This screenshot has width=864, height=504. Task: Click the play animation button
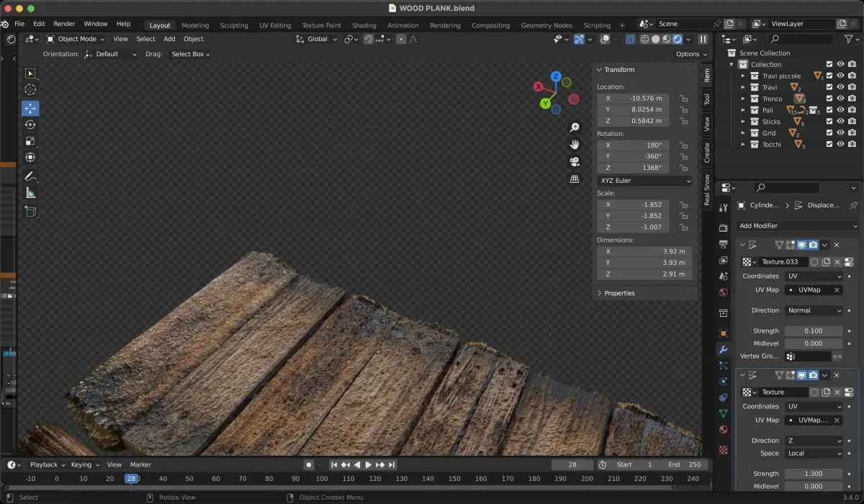click(x=369, y=465)
